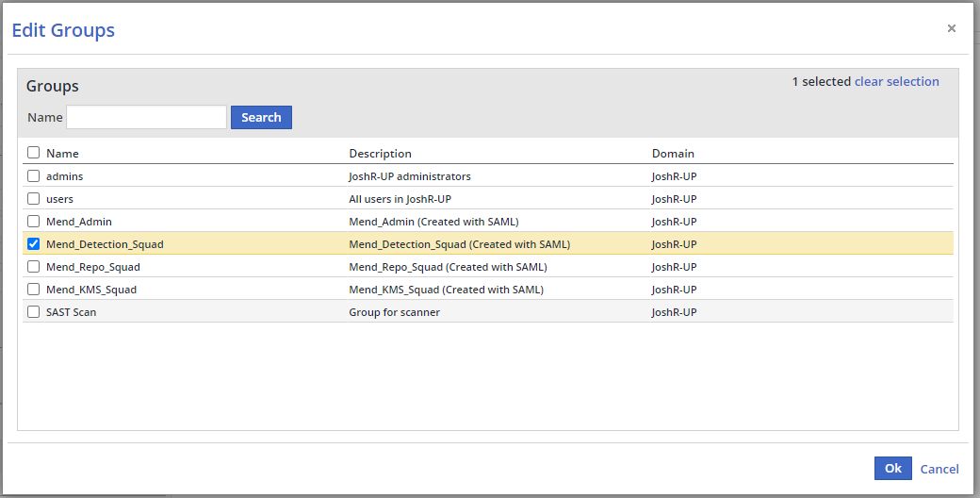Sort by the Description column header
Image resolution: width=980 pixels, height=498 pixels.
380,154
